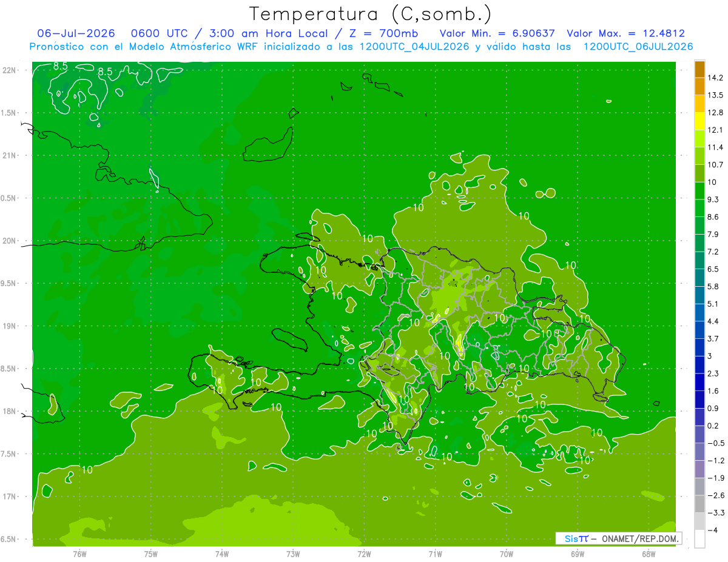Select valid-until time "1200UTC_06JUL2026"
The width and height of the screenshot is (728, 562).
pyautogui.click(x=638, y=47)
